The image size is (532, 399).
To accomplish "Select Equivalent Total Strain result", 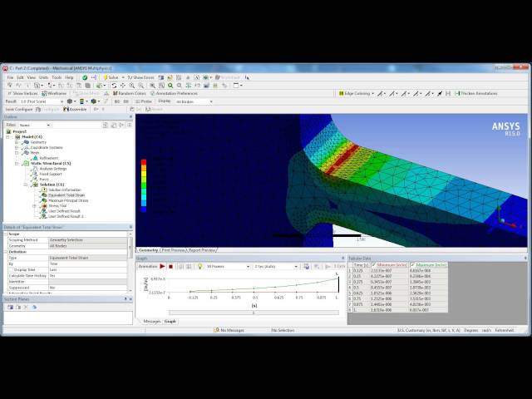I will (66, 195).
